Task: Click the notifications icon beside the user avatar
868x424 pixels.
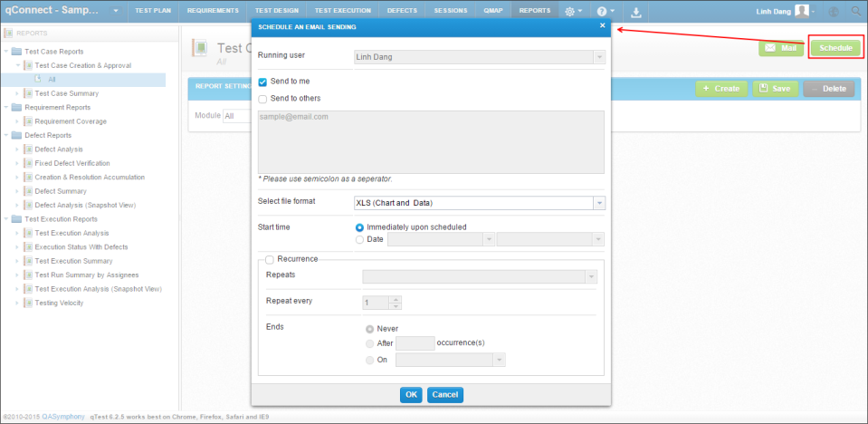Action: pos(833,12)
